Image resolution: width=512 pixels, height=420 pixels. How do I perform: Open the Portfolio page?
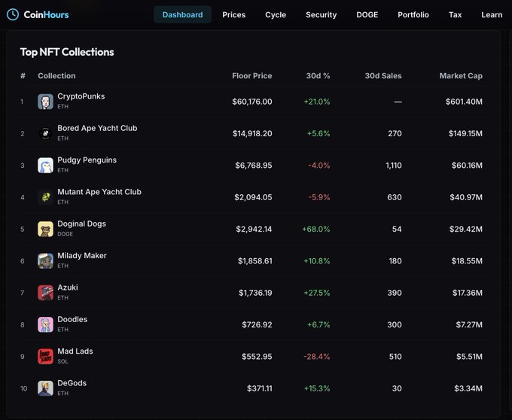click(413, 15)
